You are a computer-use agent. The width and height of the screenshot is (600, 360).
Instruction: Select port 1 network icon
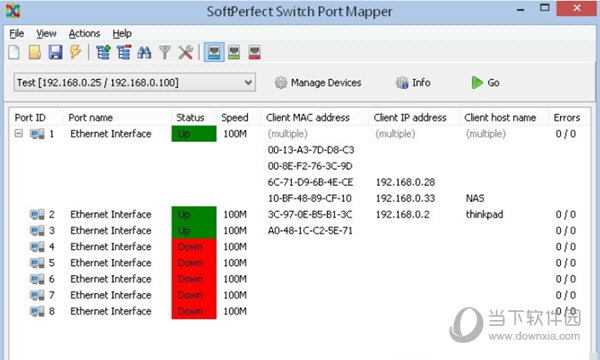[37, 134]
